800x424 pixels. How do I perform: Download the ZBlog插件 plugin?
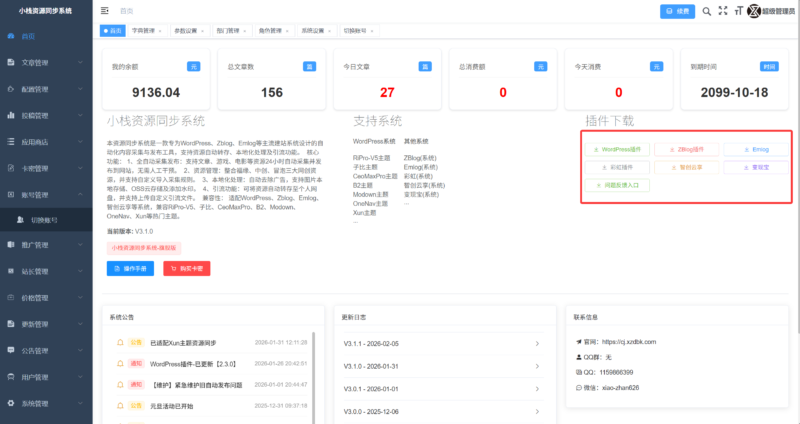click(687, 149)
